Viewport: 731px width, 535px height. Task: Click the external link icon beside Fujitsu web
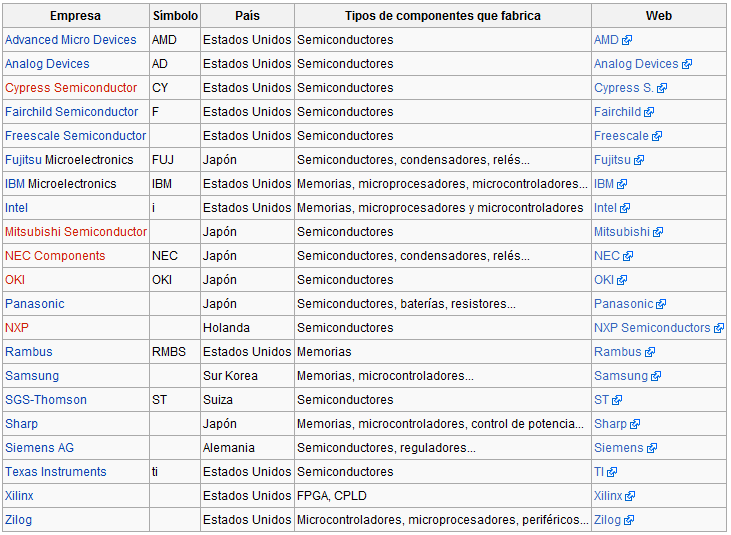tap(639, 160)
